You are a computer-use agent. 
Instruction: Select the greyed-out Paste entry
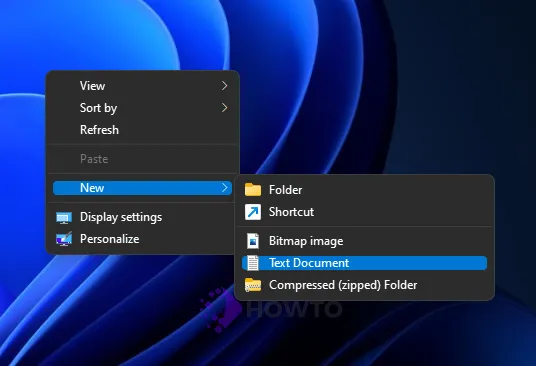click(143, 159)
